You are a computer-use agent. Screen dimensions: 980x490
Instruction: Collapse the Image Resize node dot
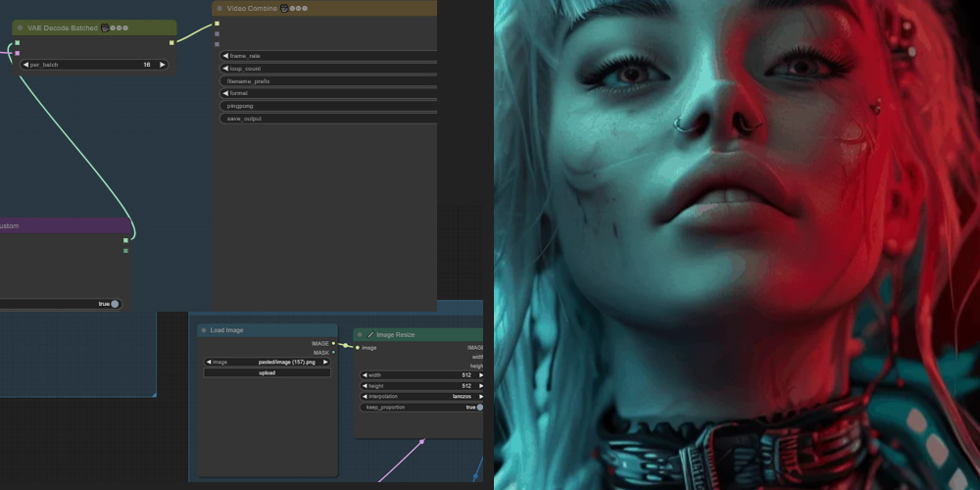pyautogui.click(x=360, y=335)
